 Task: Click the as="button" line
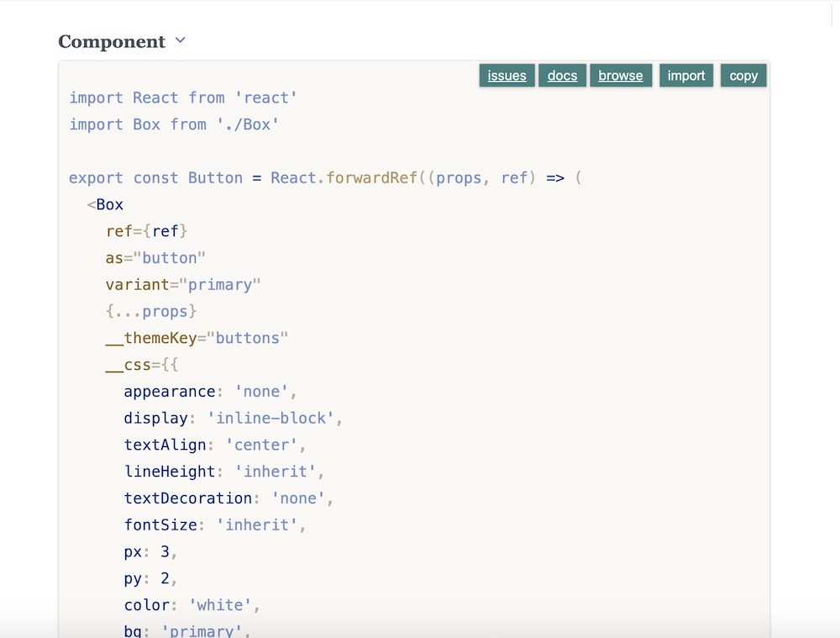(x=155, y=258)
